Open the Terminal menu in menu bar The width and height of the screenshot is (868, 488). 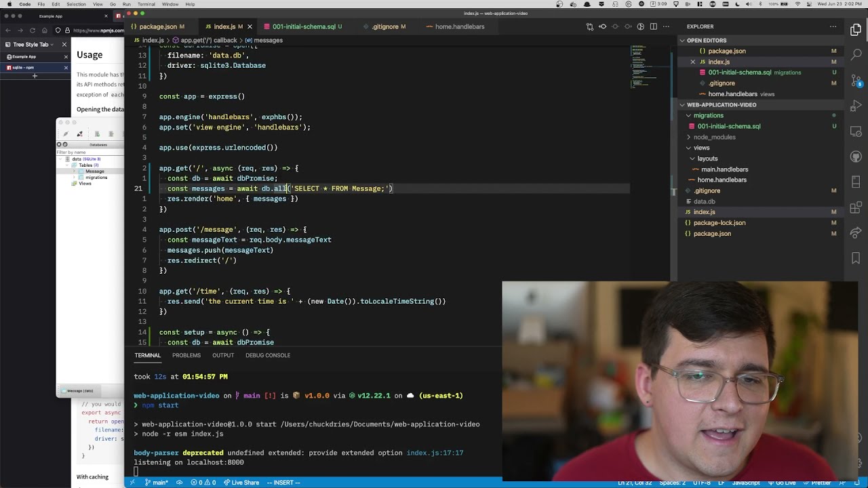pyautogui.click(x=146, y=4)
